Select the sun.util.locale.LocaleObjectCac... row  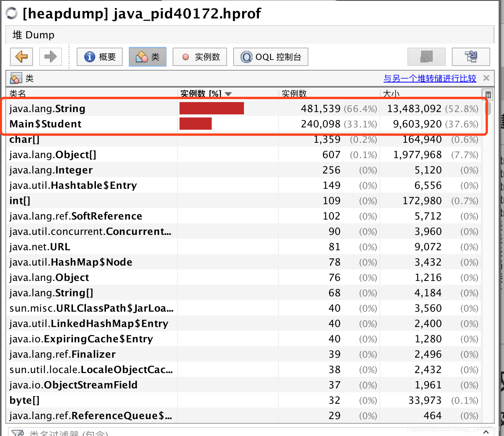[244, 370]
